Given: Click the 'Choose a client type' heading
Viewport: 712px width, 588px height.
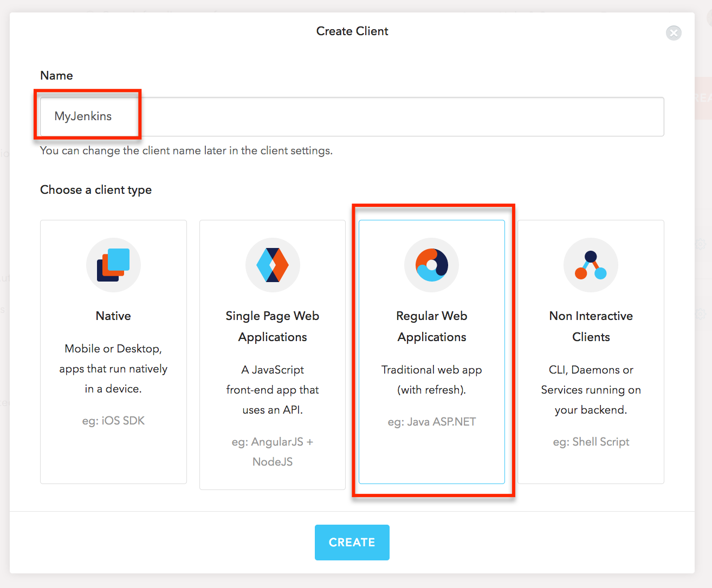Looking at the screenshot, I should 95,190.
